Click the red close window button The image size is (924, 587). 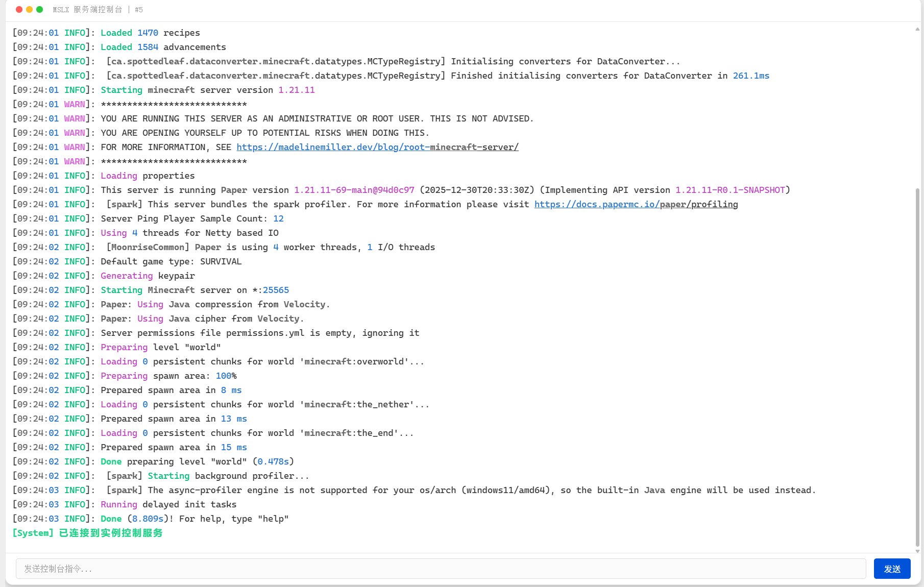pos(19,10)
